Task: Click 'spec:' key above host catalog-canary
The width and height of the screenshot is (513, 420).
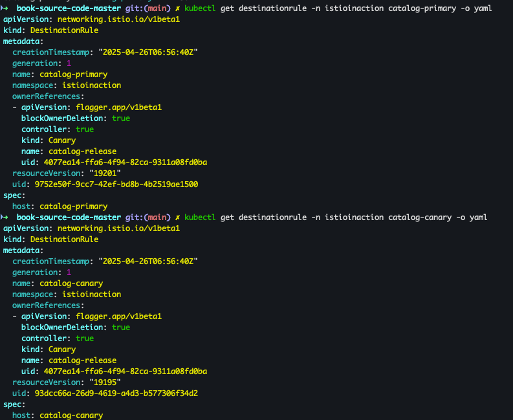Action: pyautogui.click(x=14, y=404)
